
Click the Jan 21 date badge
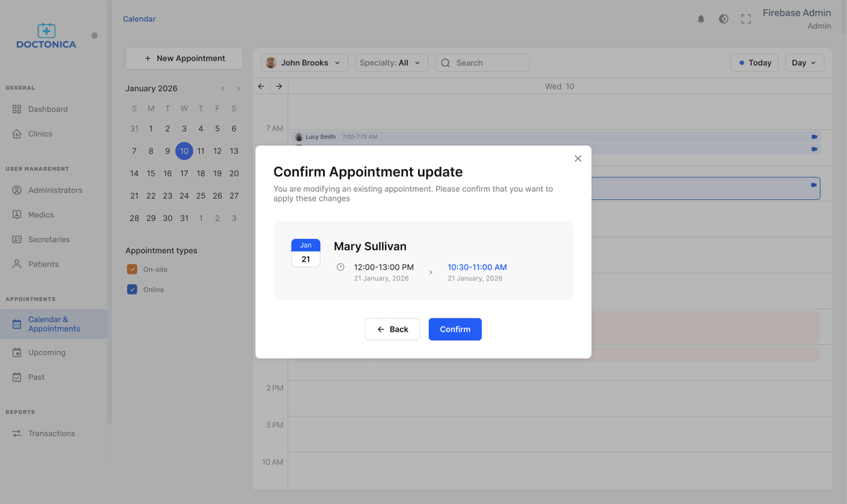pos(306,252)
